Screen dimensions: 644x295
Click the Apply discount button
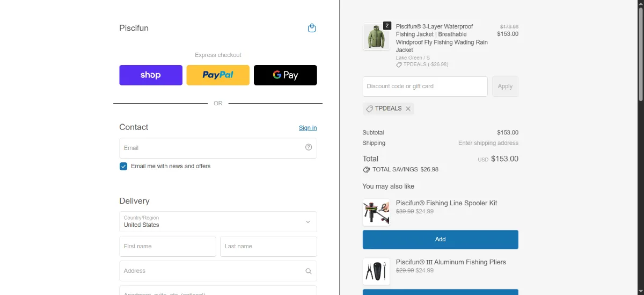[505, 87]
